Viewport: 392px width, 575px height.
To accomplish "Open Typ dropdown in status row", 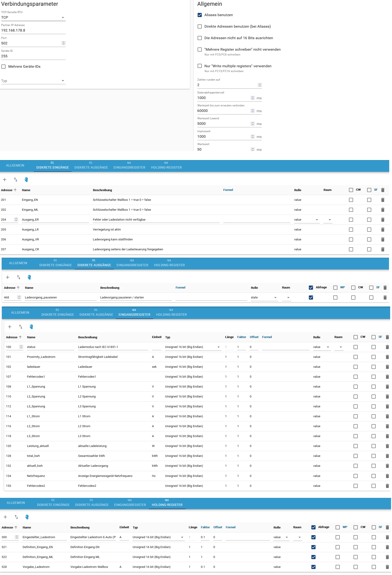I will 193,347.
